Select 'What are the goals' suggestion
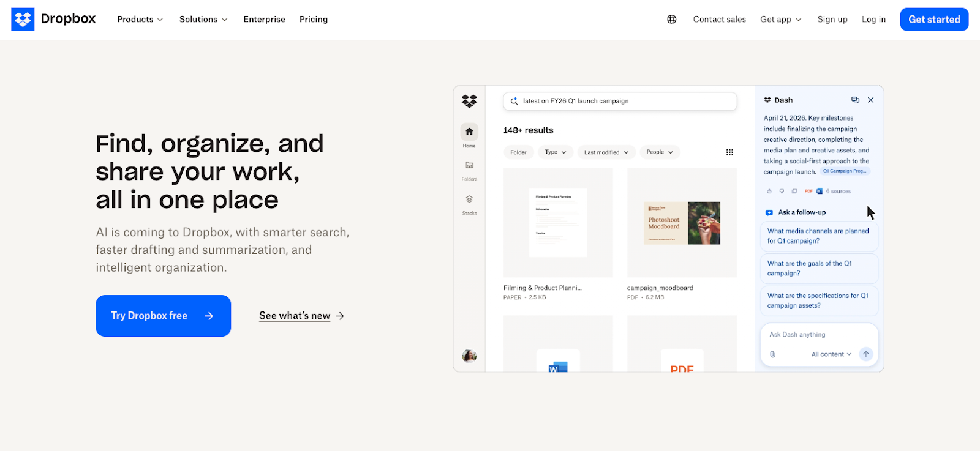This screenshot has height=451, width=980. pos(820,268)
